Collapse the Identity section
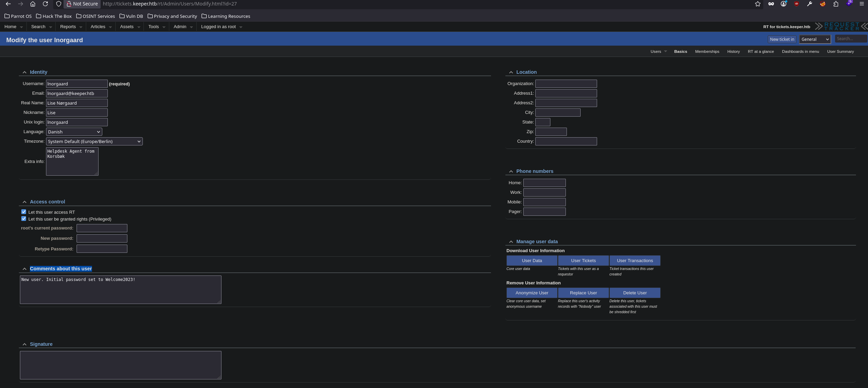Image resolution: width=868 pixels, height=388 pixels. tap(24, 72)
